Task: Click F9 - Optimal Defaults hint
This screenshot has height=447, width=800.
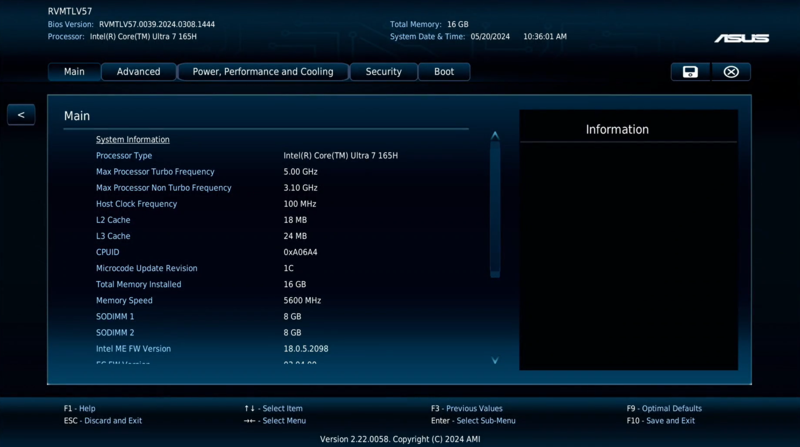Action: tap(664, 409)
